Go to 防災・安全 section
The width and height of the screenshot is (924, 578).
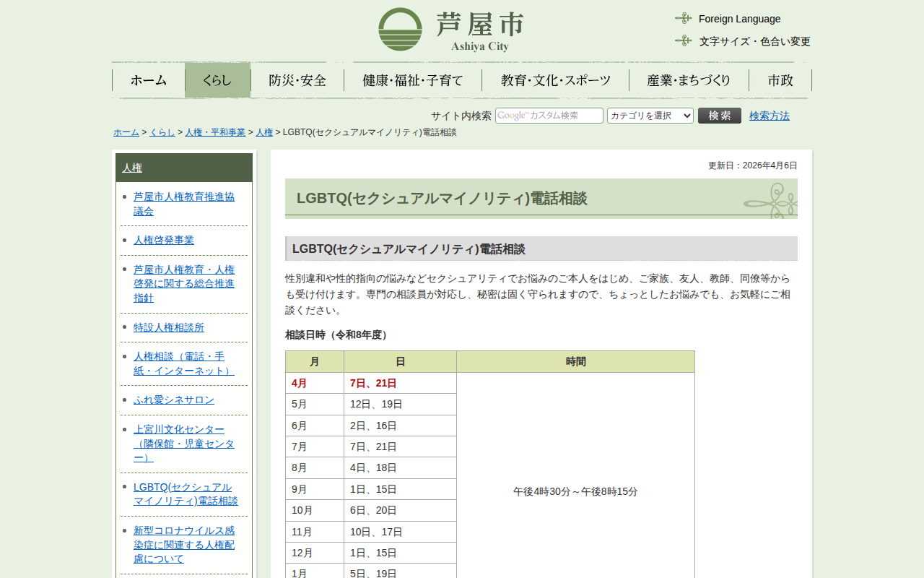click(297, 80)
